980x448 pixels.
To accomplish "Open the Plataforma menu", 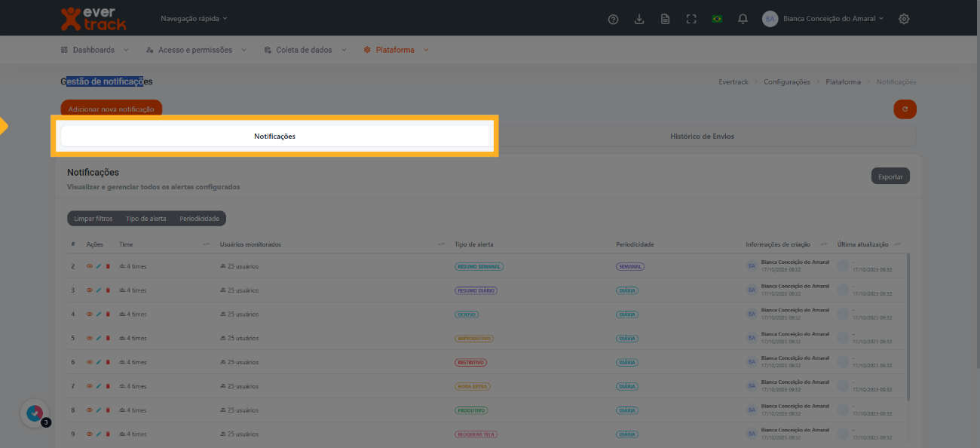I will coord(396,50).
